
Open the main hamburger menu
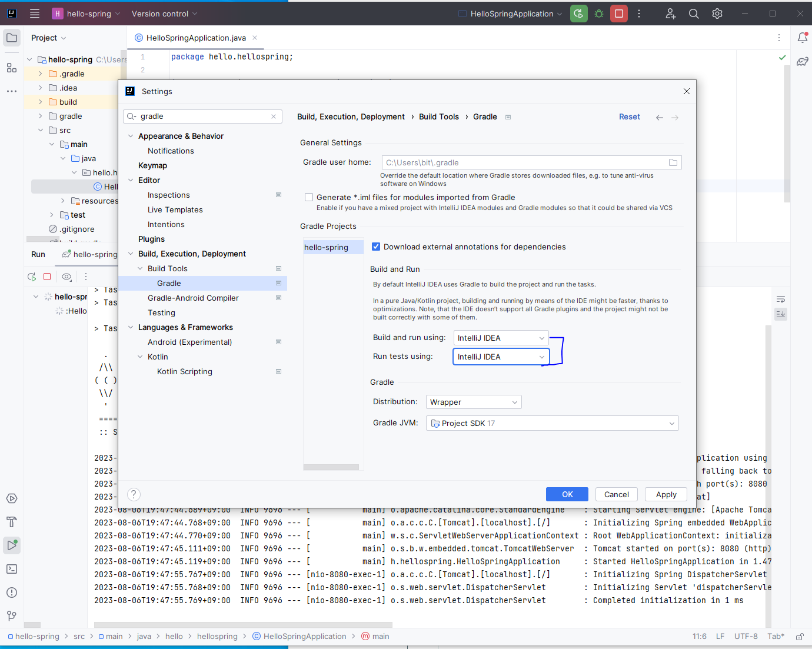coord(35,14)
